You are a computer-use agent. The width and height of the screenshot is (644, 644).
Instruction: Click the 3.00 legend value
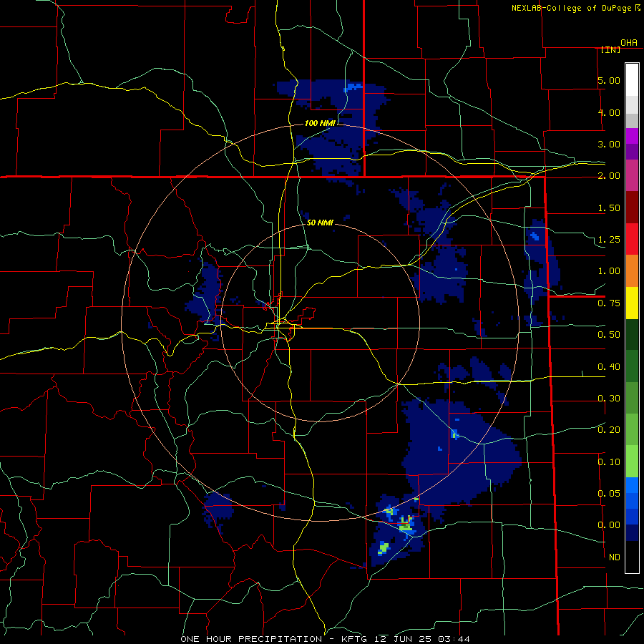click(x=609, y=144)
